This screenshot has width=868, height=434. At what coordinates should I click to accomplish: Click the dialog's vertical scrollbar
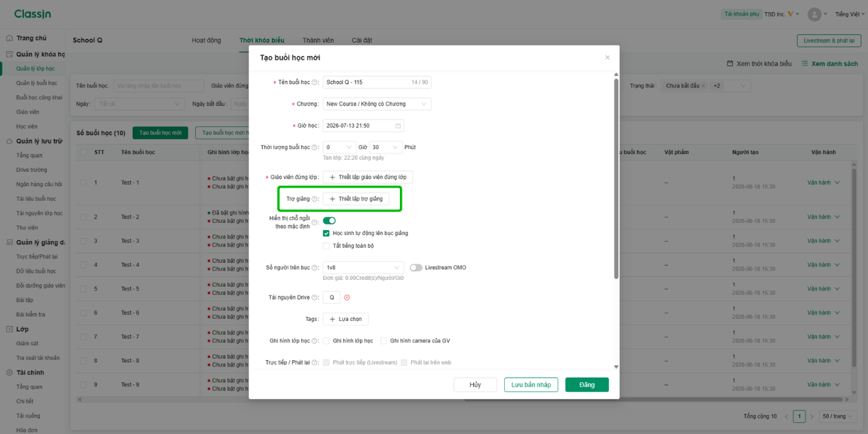pos(616,179)
